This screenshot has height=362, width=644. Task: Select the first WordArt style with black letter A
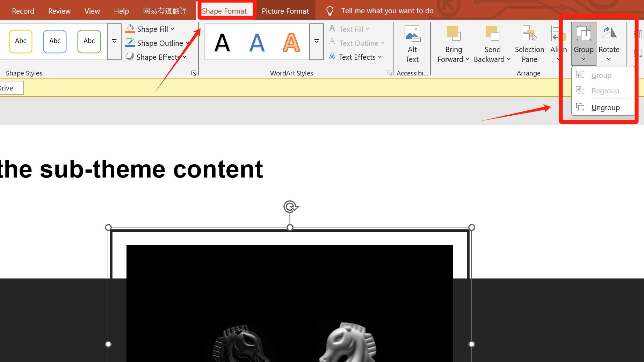(223, 42)
